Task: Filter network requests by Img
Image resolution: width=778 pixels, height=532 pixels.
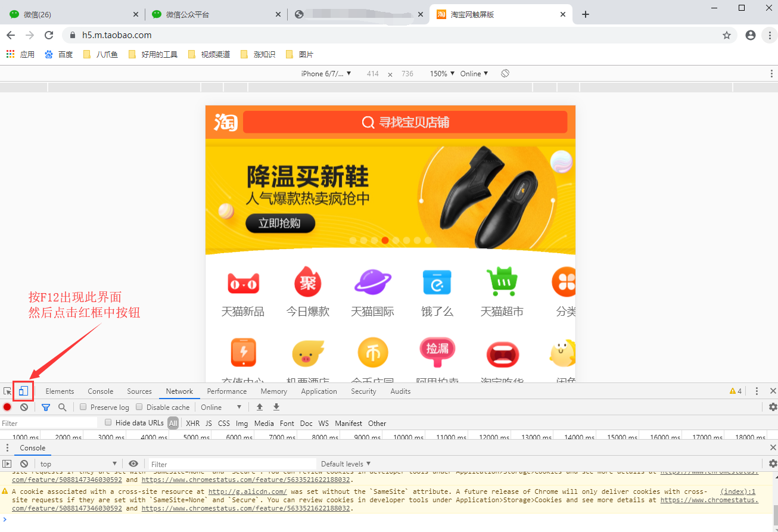Action: click(x=242, y=423)
